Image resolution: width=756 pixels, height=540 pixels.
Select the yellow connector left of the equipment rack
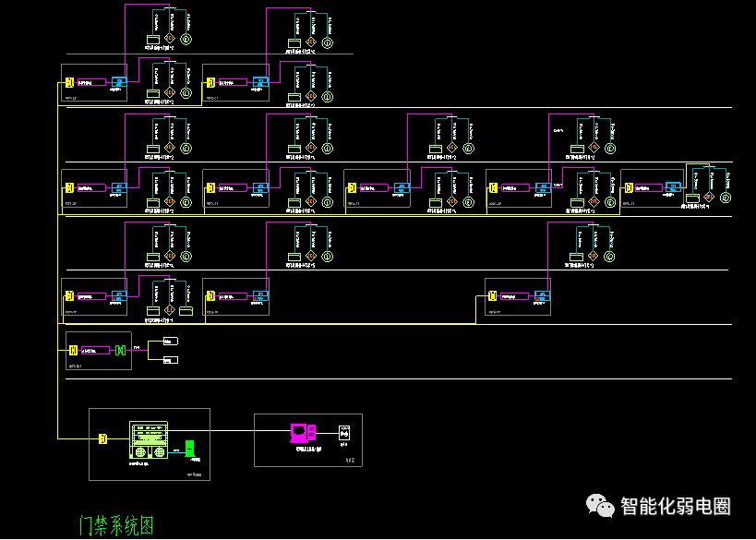click(x=102, y=438)
